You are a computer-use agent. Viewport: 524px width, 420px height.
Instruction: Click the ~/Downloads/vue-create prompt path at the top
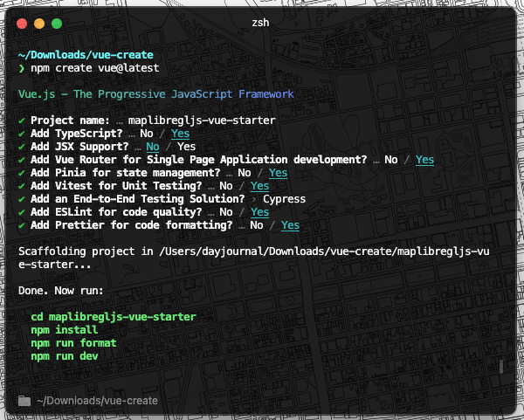86,55
